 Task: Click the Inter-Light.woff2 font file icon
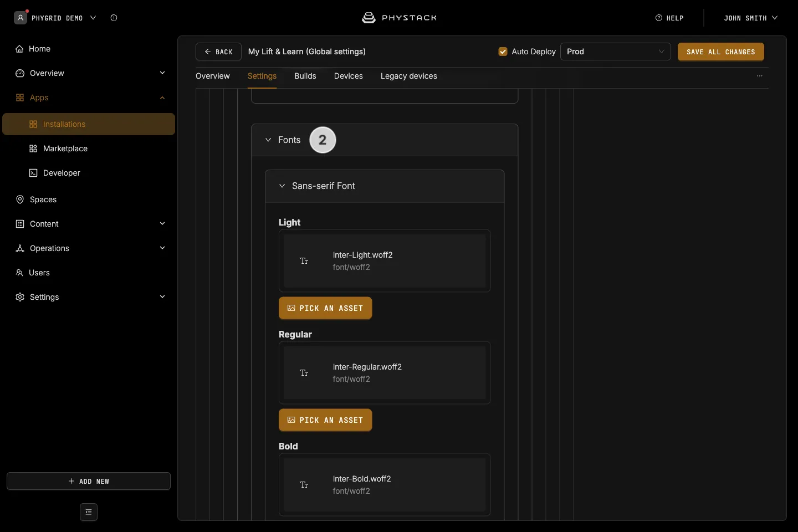click(304, 261)
